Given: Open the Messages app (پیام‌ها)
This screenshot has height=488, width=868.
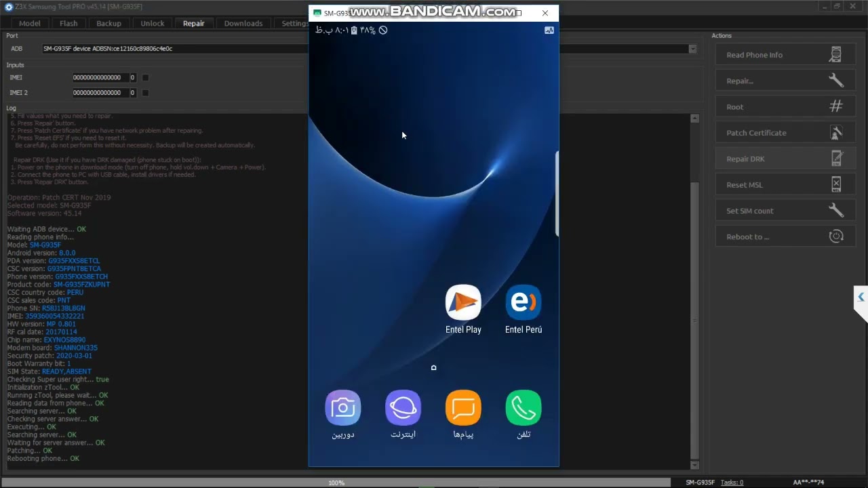Looking at the screenshot, I should click(x=463, y=408).
